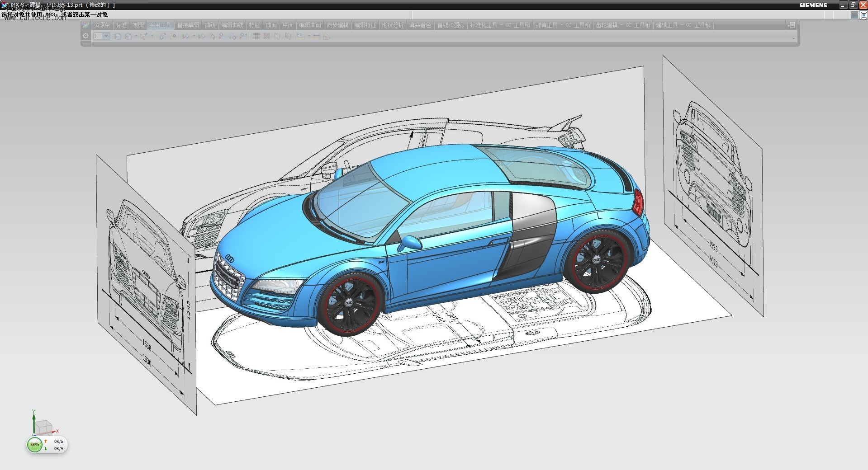Viewport: 868px width, 470px height.
Task: Open 弹簧工具 - GC 工具箱 tab
Action: point(563,25)
